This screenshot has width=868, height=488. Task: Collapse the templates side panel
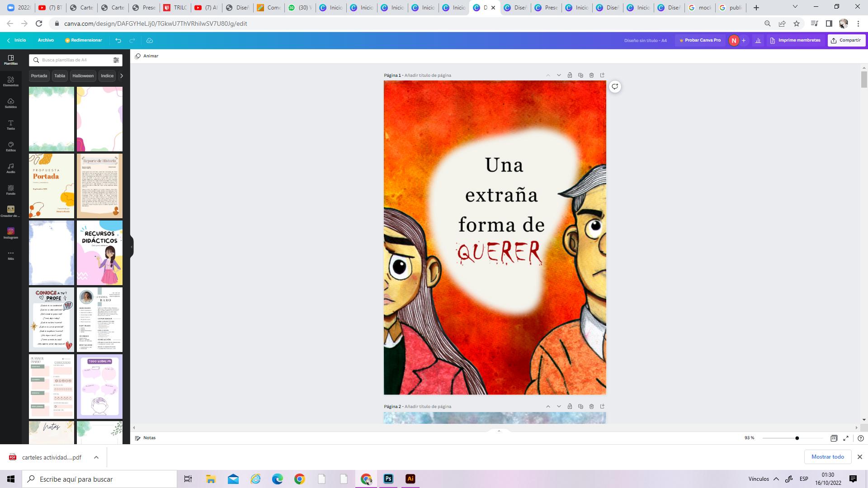tap(132, 247)
